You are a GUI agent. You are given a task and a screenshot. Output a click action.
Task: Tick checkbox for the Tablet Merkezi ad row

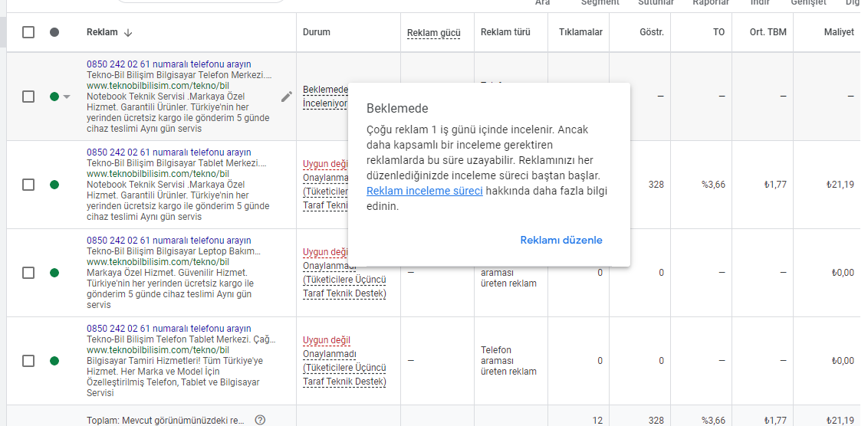click(x=28, y=184)
